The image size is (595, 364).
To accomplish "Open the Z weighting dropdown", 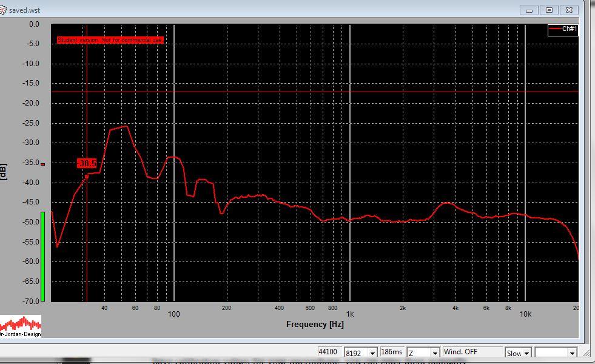I will (434, 353).
